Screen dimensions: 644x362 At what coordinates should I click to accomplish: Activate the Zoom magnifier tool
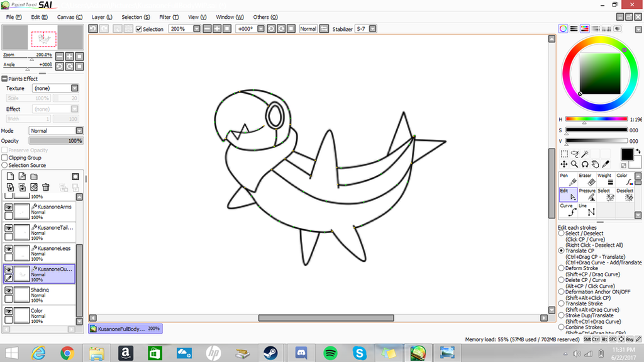[575, 164]
